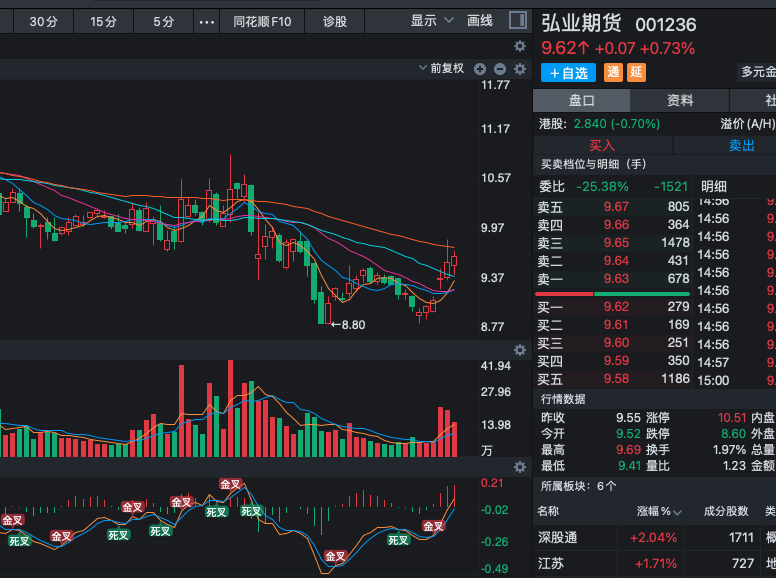The height and width of the screenshot is (578, 776).
Task: Click the 名称 column header
Action: 548,512
